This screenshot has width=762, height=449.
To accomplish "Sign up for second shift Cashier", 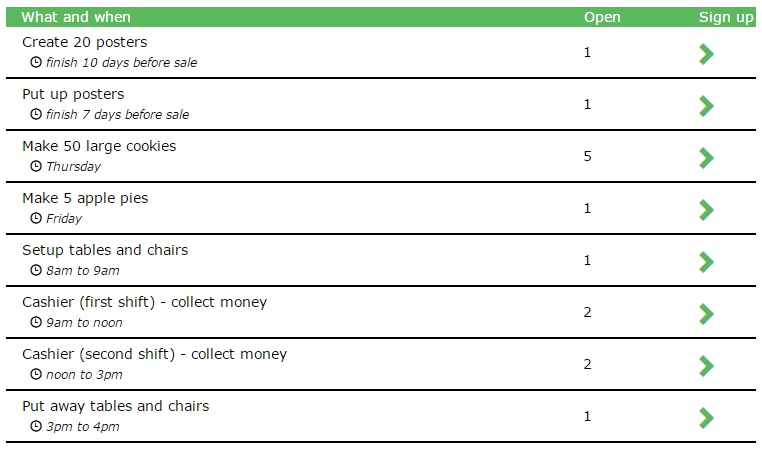I will 706,366.
